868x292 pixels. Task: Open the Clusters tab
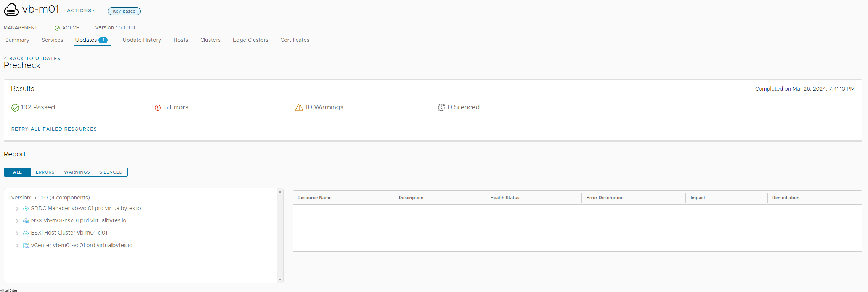(210, 40)
